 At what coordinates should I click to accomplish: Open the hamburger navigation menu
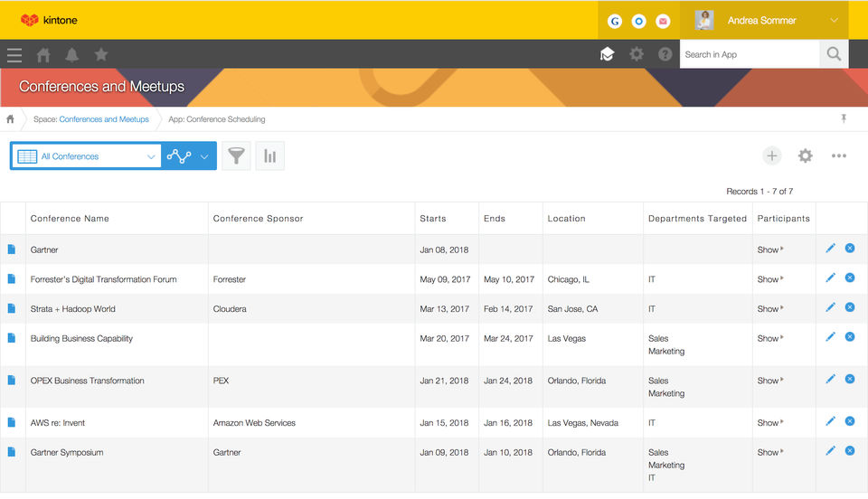click(14, 55)
